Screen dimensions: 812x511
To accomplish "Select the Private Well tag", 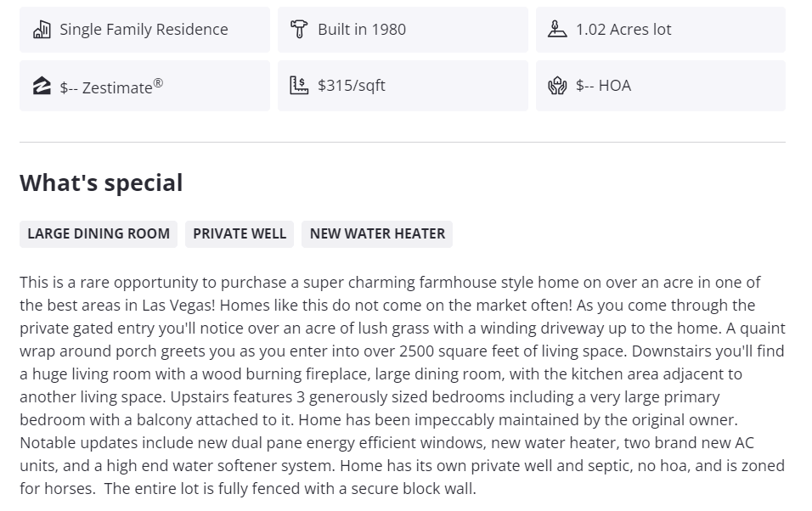I will pyautogui.click(x=240, y=233).
